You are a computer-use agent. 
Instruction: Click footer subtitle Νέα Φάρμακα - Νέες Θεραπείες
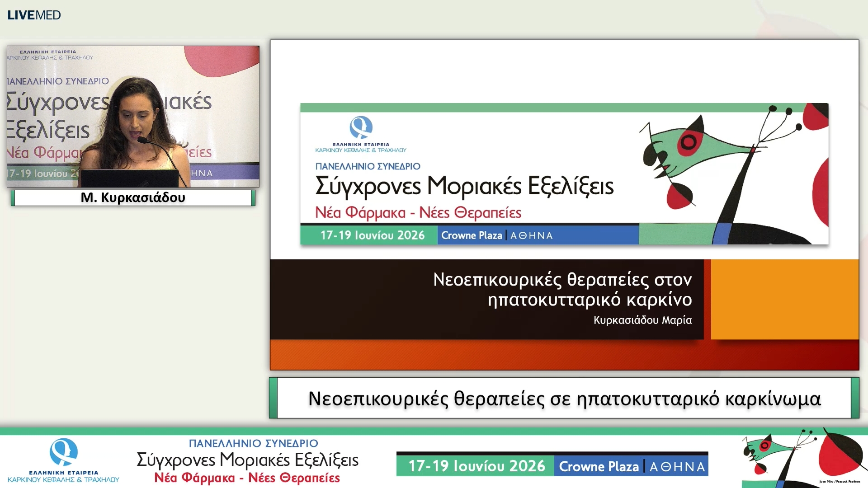(x=247, y=478)
